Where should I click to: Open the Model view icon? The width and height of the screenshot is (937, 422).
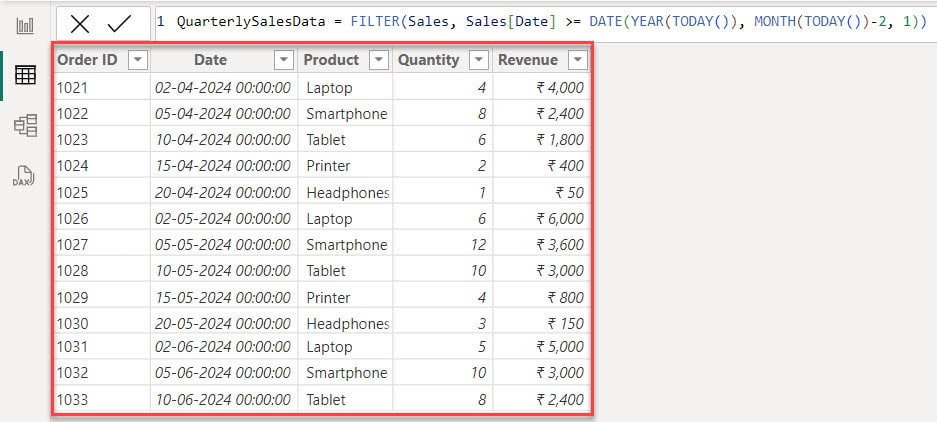pyautogui.click(x=25, y=126)
